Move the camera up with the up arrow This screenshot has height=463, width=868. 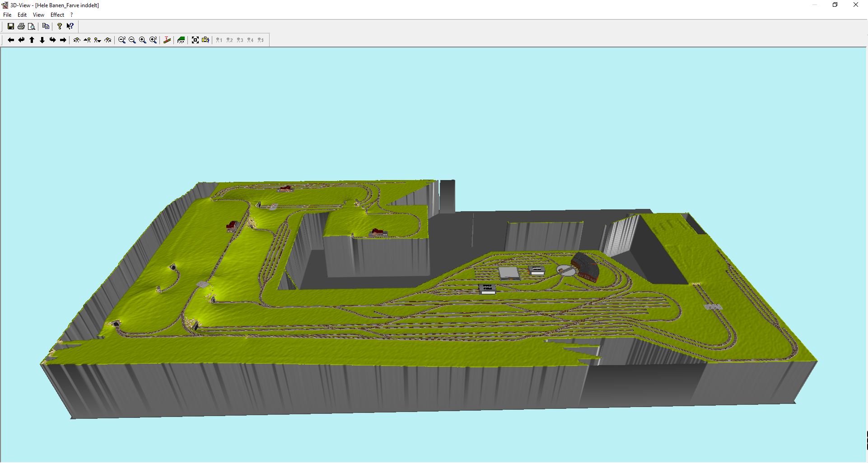coord(32,40)
